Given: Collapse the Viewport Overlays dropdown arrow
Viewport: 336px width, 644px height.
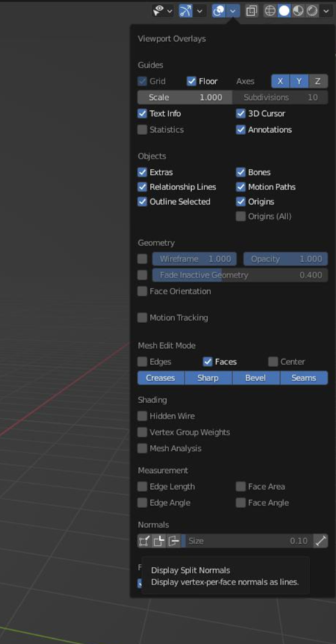Looking at the screenshot, I should pos(233,11).
